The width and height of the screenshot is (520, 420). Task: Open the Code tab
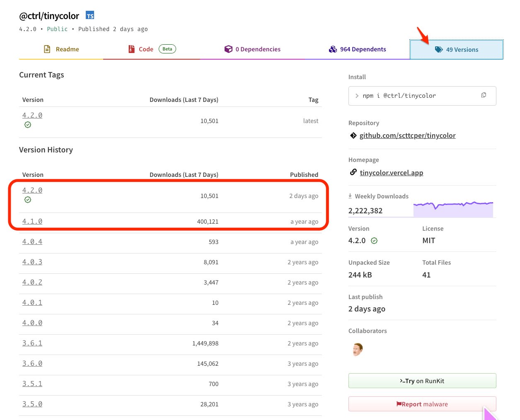(x=152, y=49)
